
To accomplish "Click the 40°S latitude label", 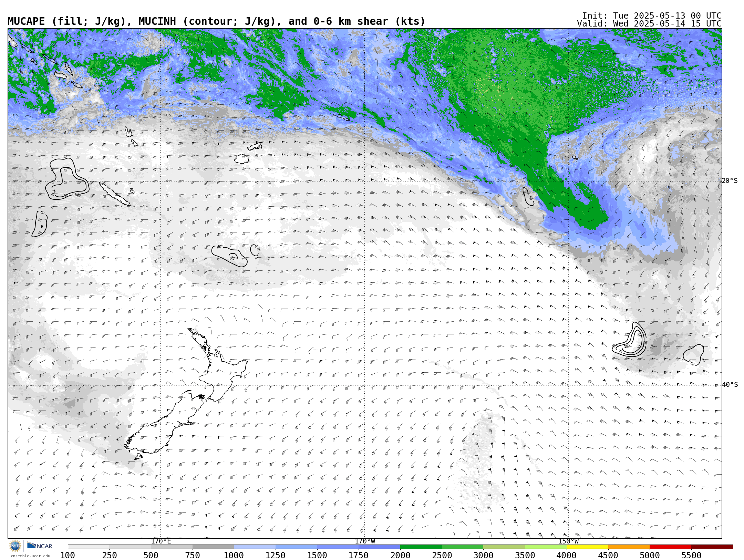I will 730,385.
